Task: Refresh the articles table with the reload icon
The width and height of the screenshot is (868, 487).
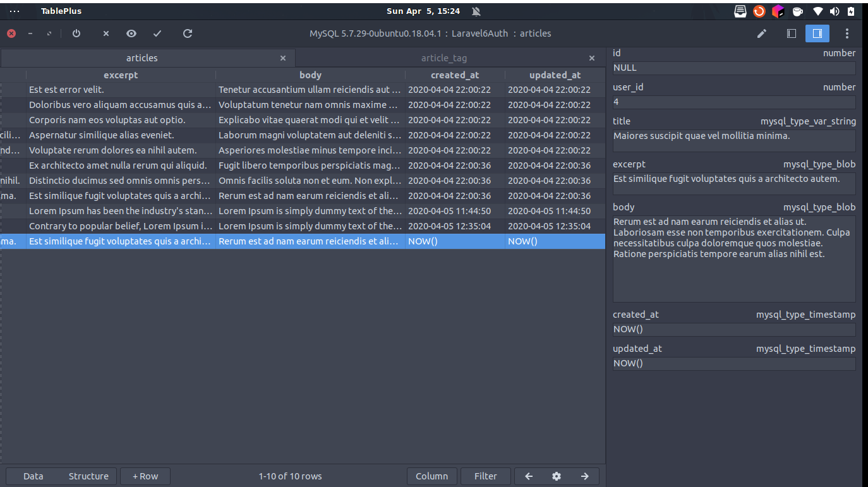Action: [x=187, y=33]
